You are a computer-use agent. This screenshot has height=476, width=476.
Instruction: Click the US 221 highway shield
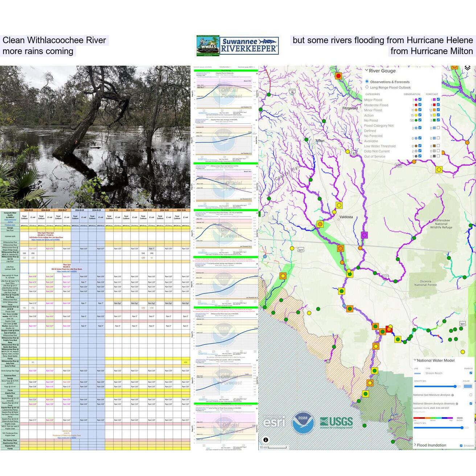point(301,250)
